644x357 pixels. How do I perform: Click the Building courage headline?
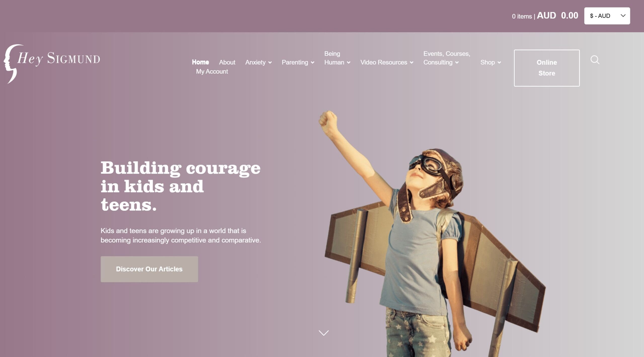(180, 186)
